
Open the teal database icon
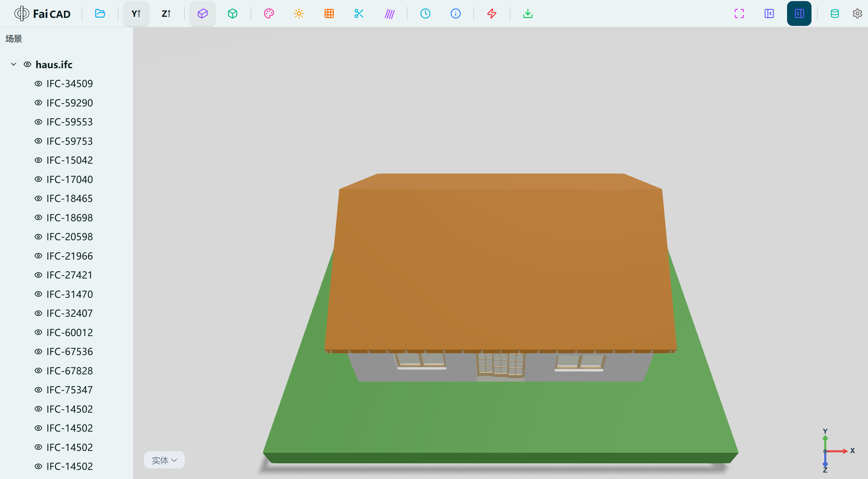[835, 13]
